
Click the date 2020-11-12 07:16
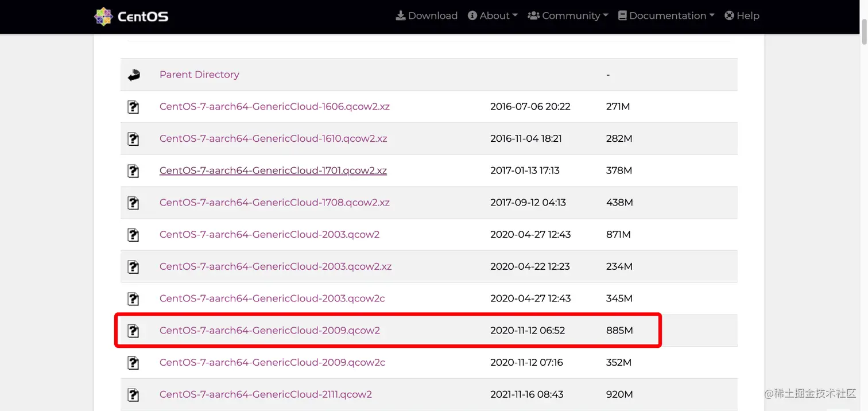coord(526,363)
